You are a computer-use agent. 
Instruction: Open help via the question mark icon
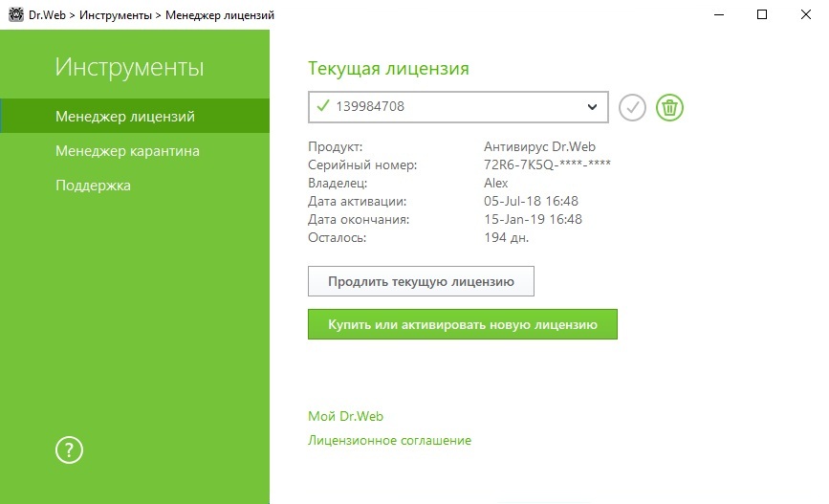click(69, 450)
